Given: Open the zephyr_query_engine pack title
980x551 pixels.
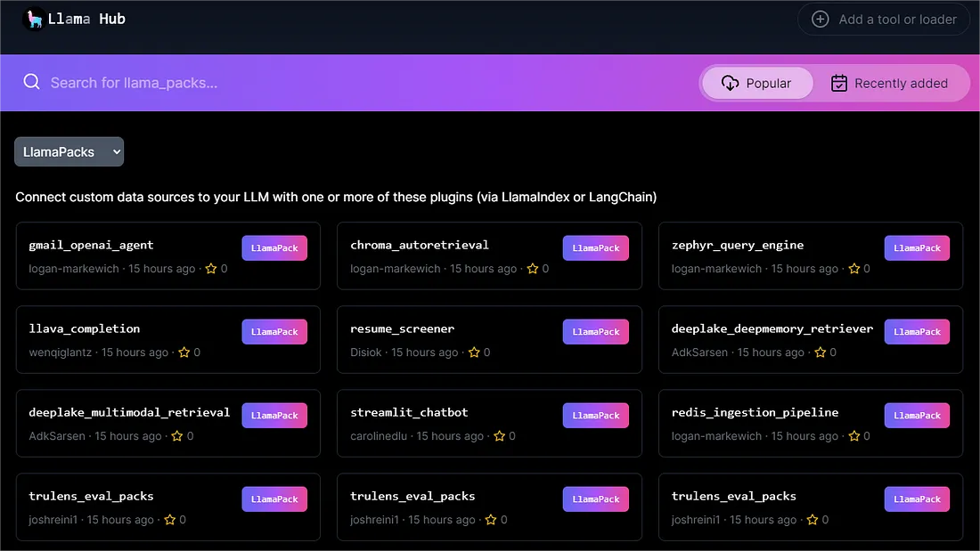Looking at the screenshot, I should pos(738,246).
